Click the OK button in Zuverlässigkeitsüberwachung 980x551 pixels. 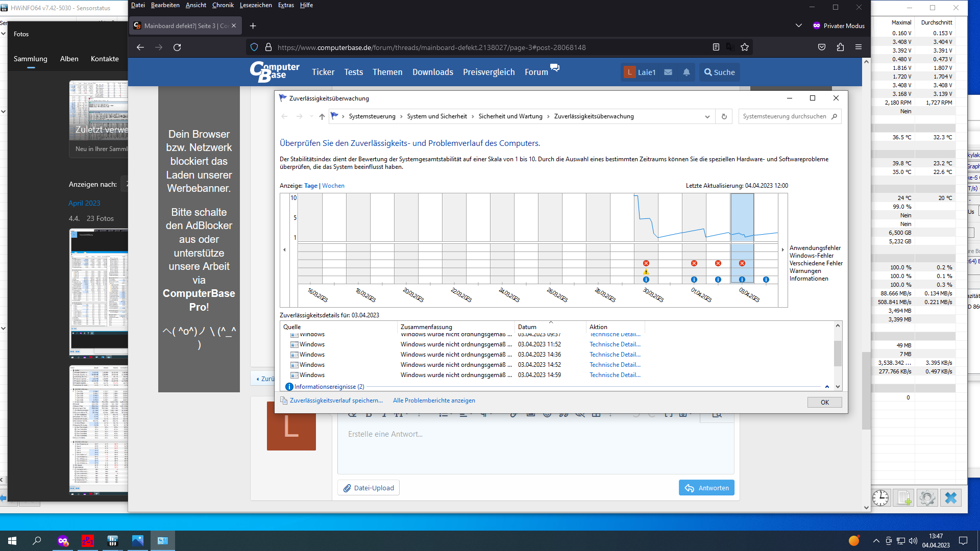pos(824,403)
